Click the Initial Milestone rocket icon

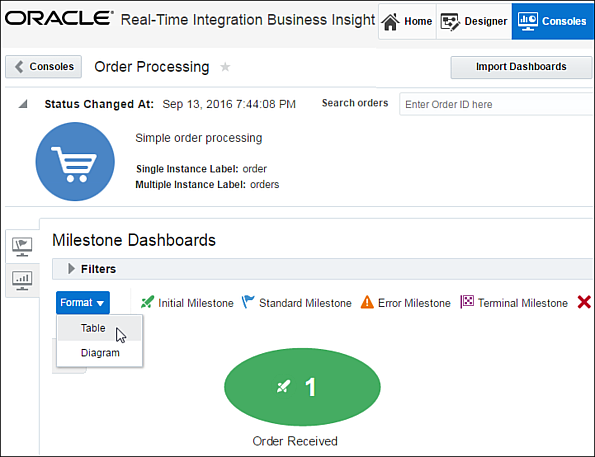(x=147, y=302)
